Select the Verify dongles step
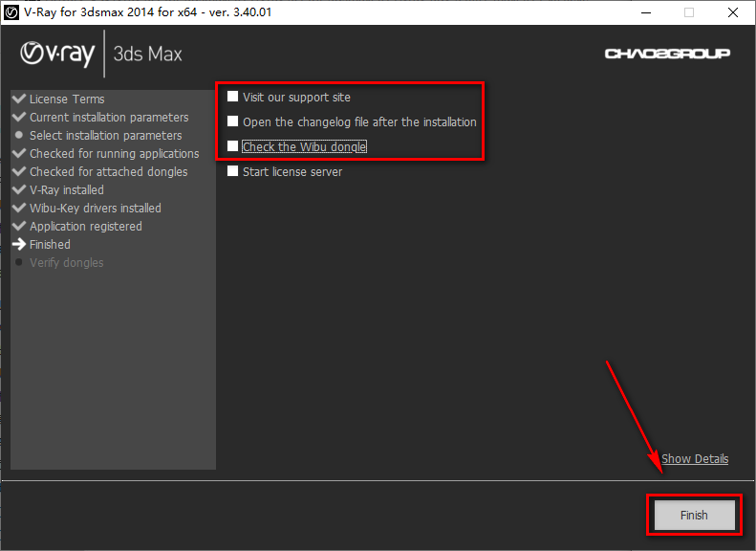Screen dimensions: 756x551 coord(66,262)
